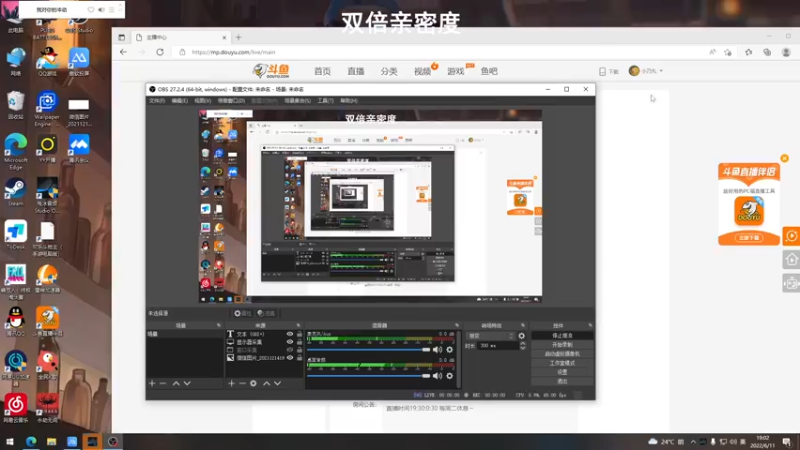Viewport: 800px width, 450px height.
Task: Open the 视图(V) menu in OBS
Action: pyautogui.click(x=203, y=101)
